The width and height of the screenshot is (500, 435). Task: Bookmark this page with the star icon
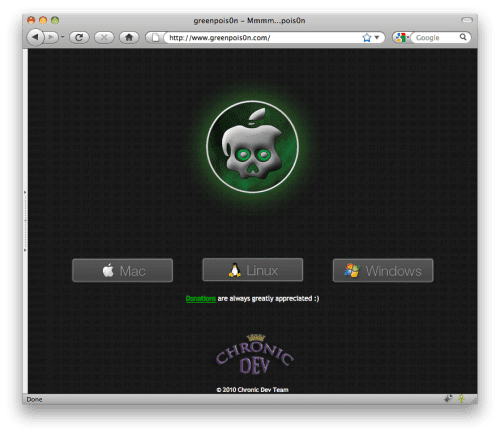367,37
